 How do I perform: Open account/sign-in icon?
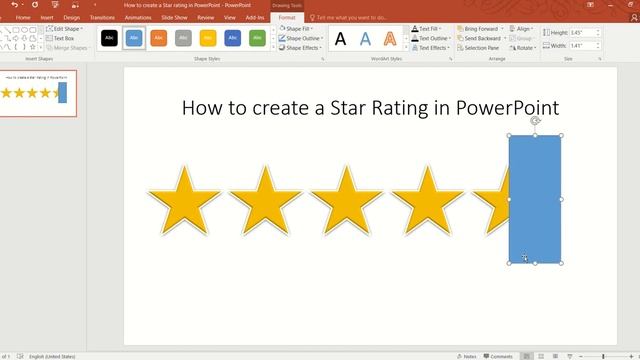click(x=634, y=18)
